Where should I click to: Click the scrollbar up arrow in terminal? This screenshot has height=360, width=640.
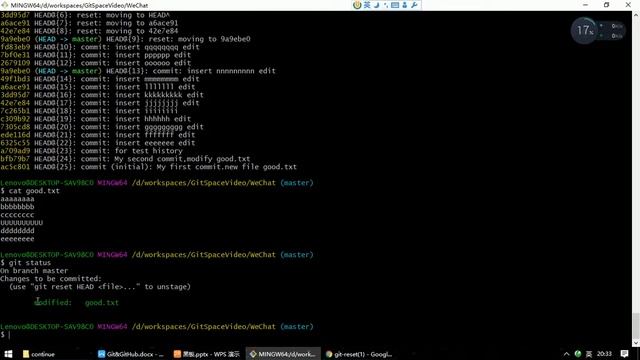point(636,15)
